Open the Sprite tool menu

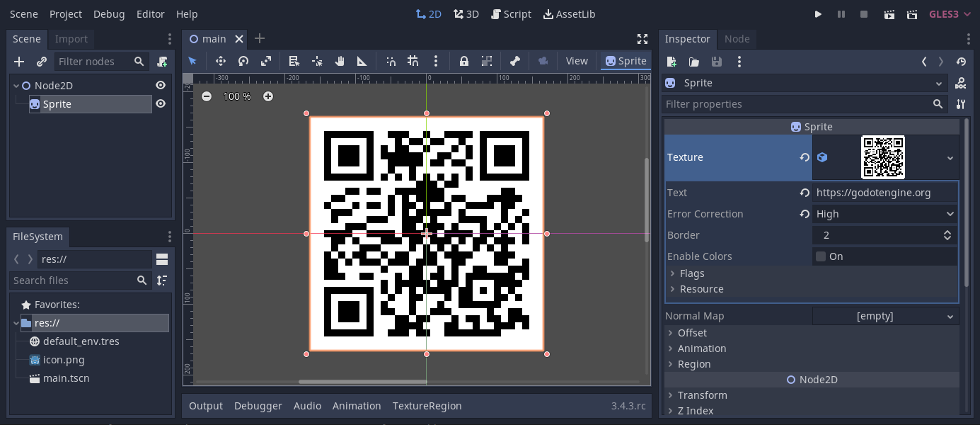[x=626, y=61]
